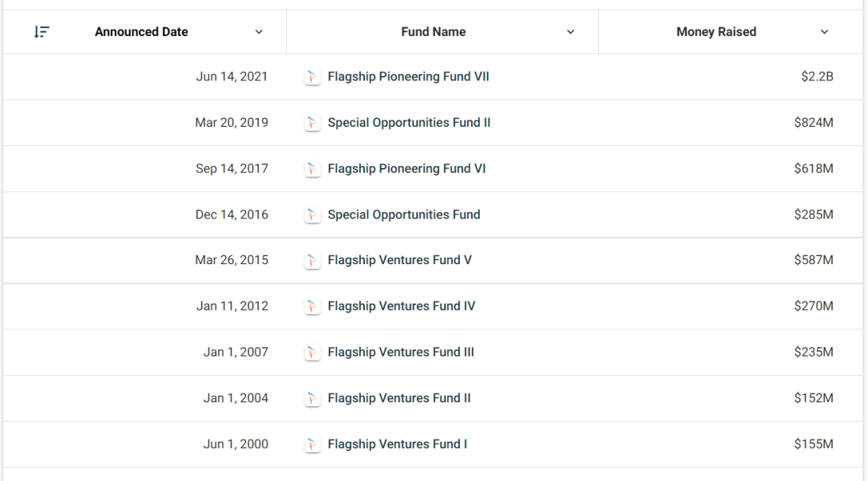
Task: Open the Special Opportunities Fund link from 2016
Action: pos(404,214)
